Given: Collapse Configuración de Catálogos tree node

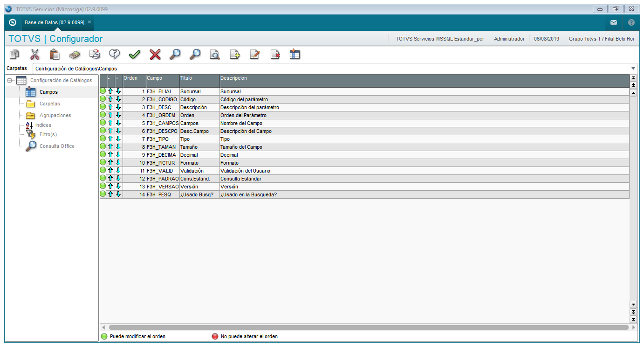Looking at the screenshot, I should tap(10, 80).
